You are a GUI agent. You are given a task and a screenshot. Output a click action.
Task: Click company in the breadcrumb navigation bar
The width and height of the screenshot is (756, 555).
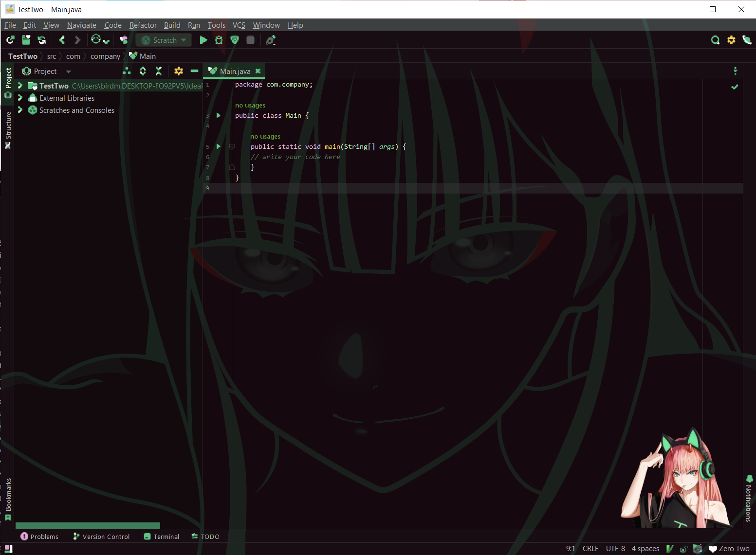105,56
